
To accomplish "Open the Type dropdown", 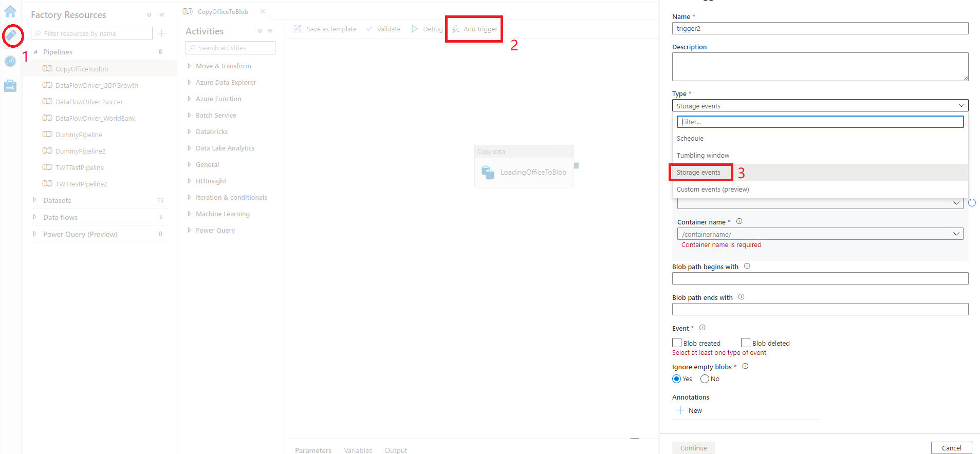I will click(x=820, y=105).
